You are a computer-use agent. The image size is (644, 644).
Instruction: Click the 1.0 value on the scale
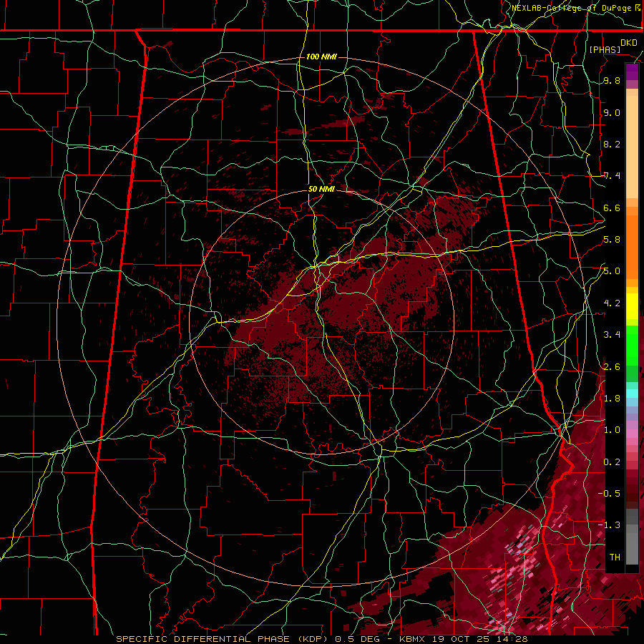[x=612, y=430]
